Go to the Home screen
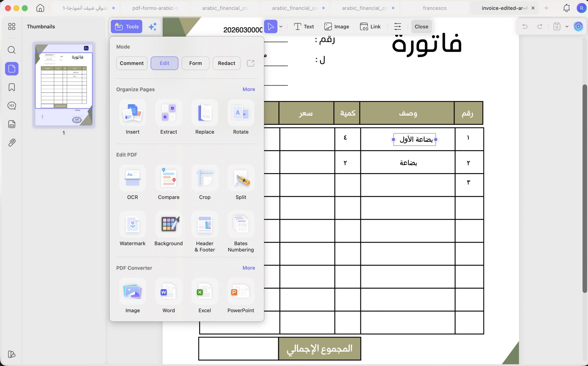This screenshot has height=366, width=588. pyautogui.click(x=40, y=8)
